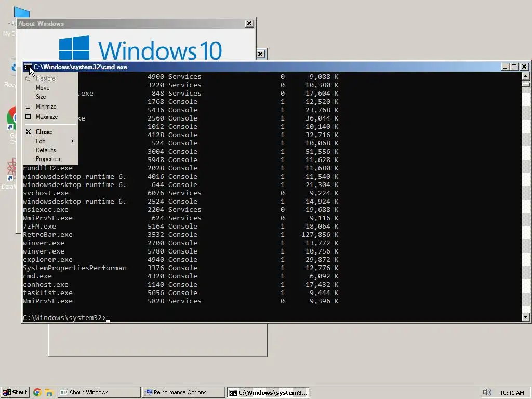Screen dimensions: 532x399
Task: Switch to Performance Options taskbar button
Action: (183, 392)
